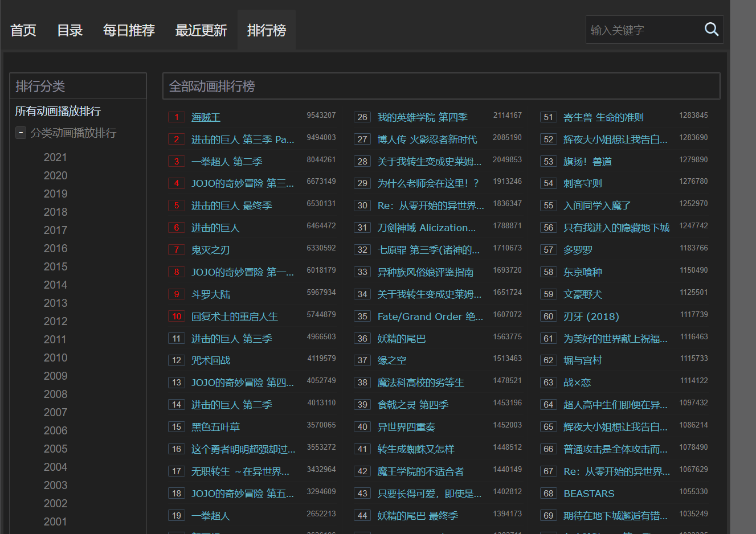756x534 pixels.
Task: Choose year 2001 in sidebar
Action: tap(55, 521)
